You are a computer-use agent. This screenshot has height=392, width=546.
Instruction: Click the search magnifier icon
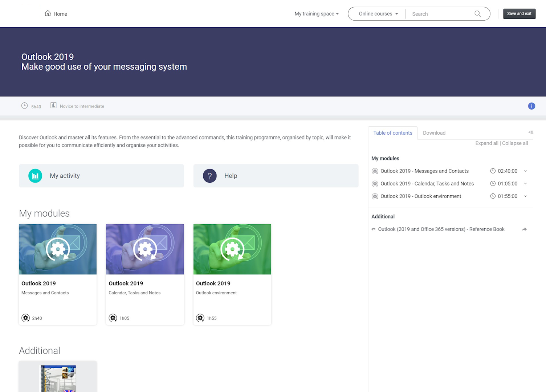(477, 14)
